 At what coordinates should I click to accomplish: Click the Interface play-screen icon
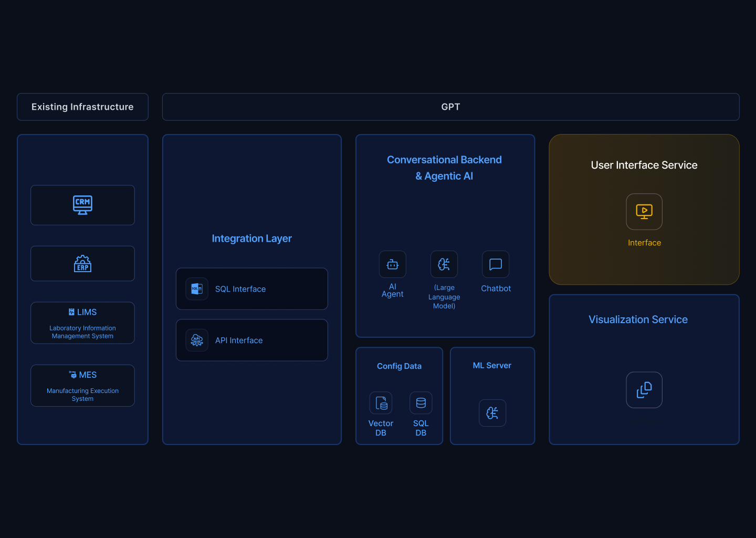tap(644, 212)
